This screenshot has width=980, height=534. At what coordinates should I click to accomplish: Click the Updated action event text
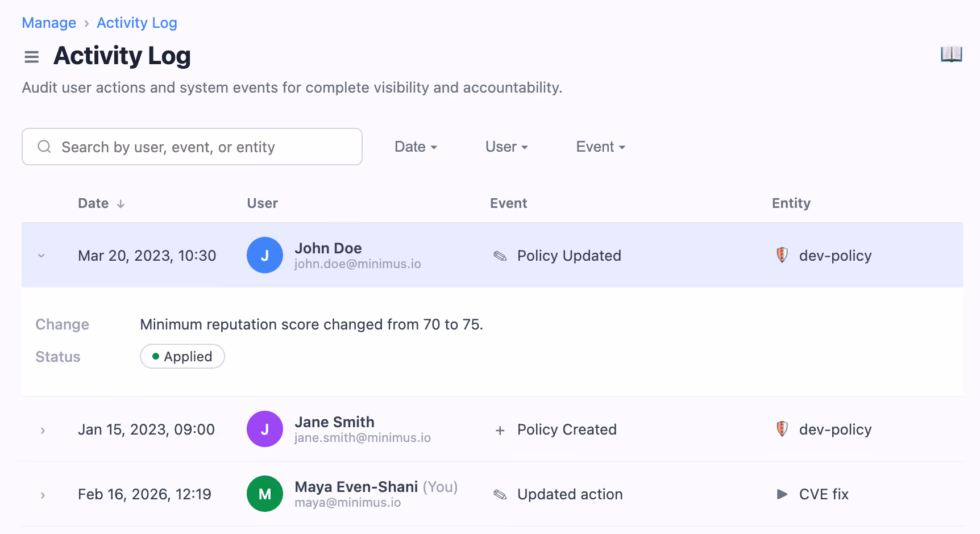(570, 494)
